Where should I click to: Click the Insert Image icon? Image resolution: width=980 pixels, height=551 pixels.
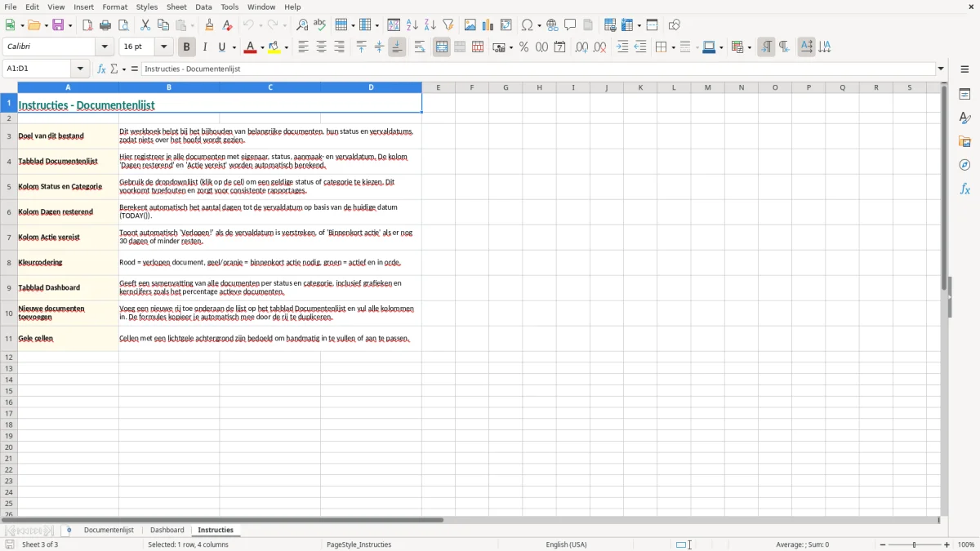(470, 25)
